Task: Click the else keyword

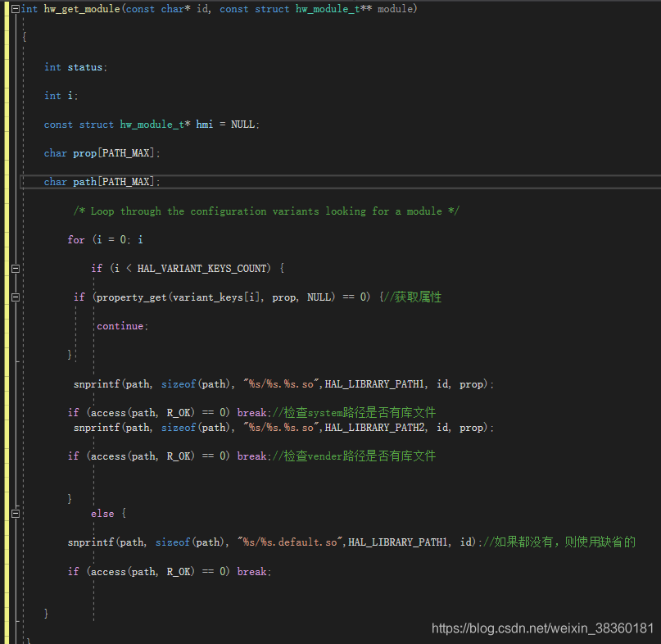Action: click(102, 514)
